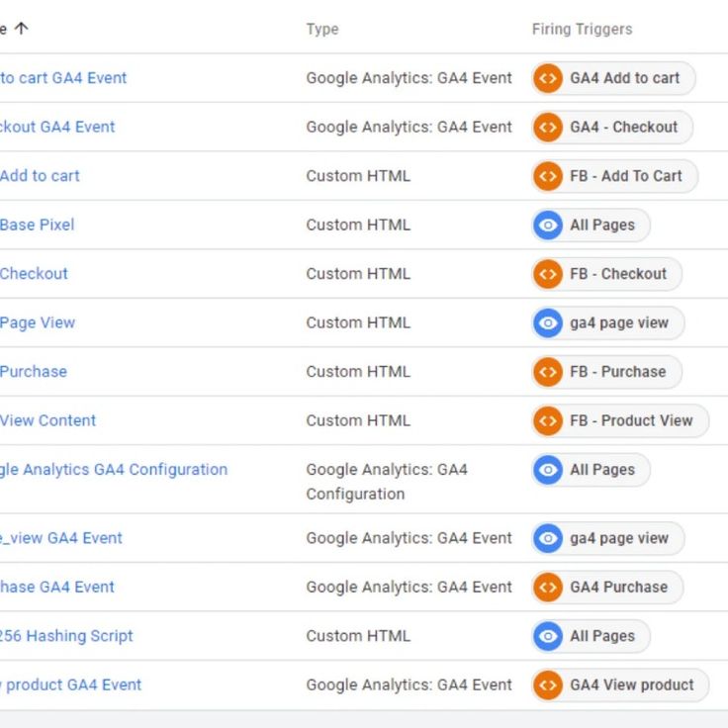
Task: Open the 'View Content' tag link
Action: point(47,420)
